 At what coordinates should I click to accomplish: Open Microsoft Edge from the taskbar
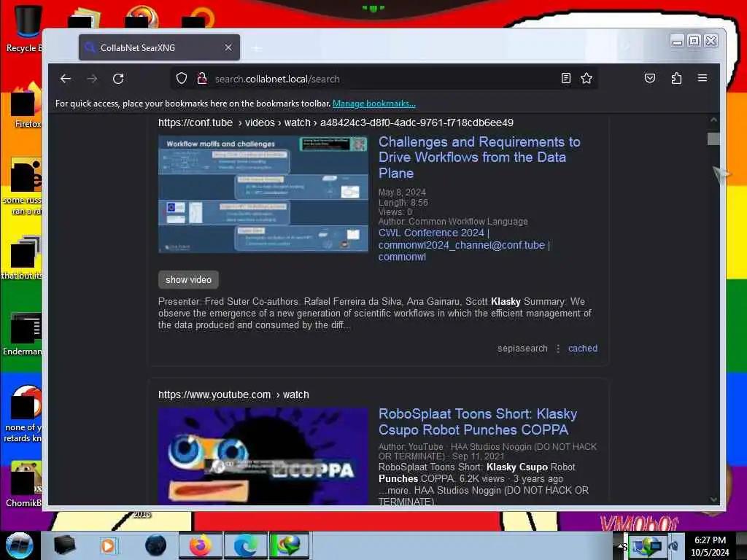click(x=245, y=545)
